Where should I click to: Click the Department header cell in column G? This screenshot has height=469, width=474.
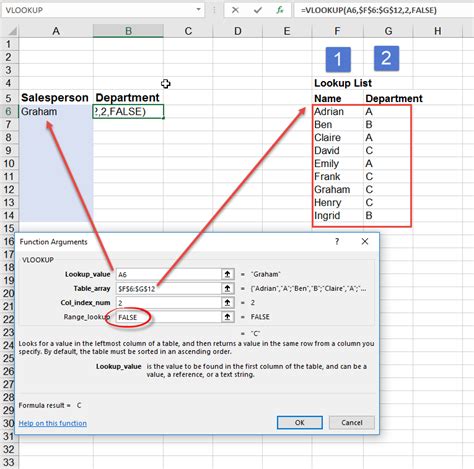[388, 98]
